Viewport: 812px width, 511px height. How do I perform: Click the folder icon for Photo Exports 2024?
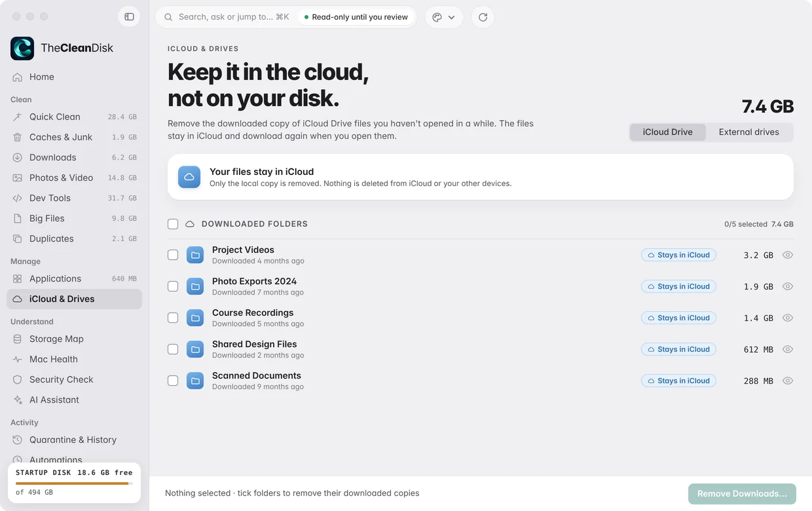click(x=195, y=286)
